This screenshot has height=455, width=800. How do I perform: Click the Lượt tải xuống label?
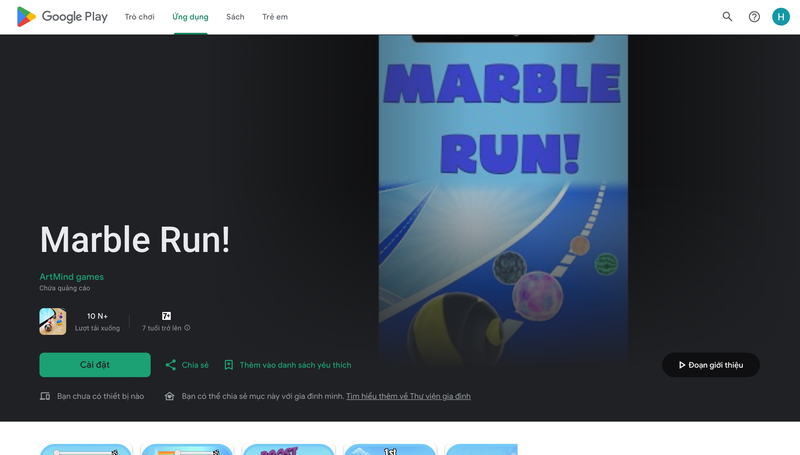(97, 328)
